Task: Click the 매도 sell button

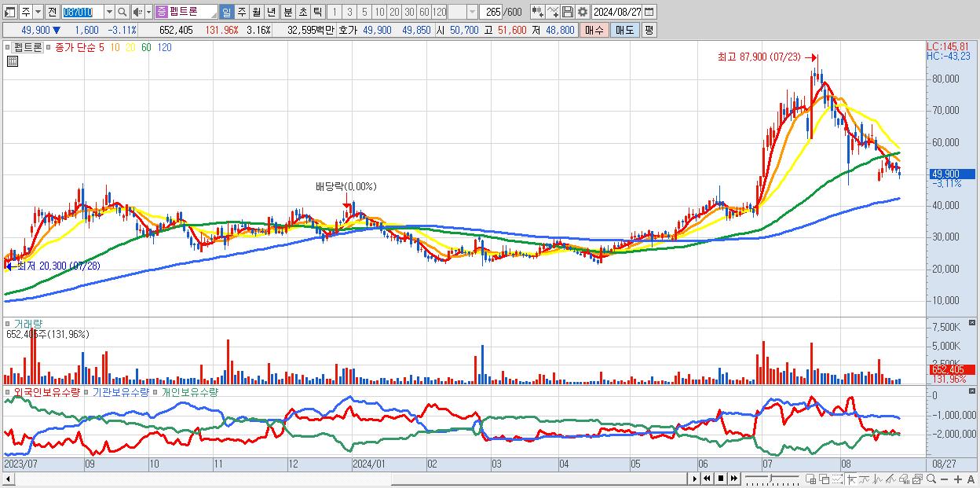Action: pyautogui.click(x=625, y=30)
